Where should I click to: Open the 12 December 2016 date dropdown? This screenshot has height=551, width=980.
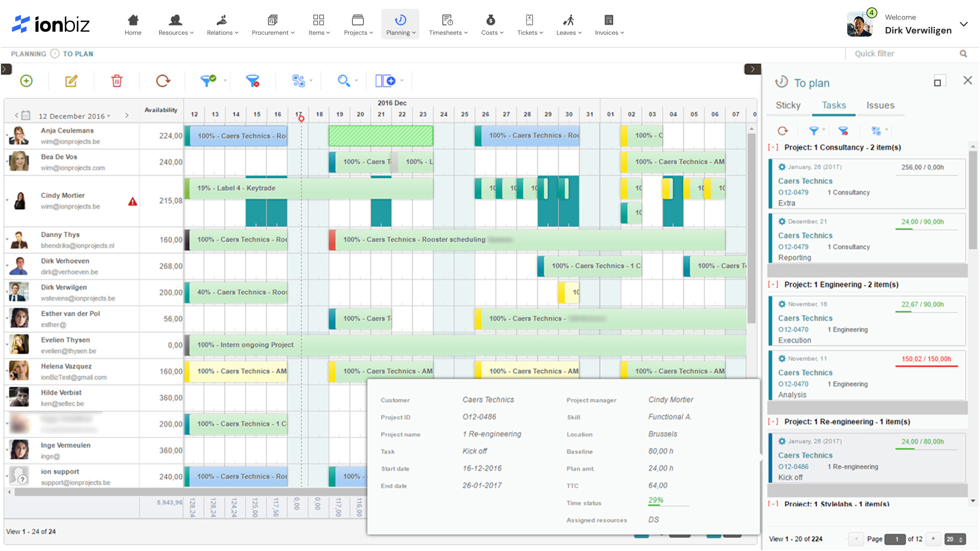[74, 116]
